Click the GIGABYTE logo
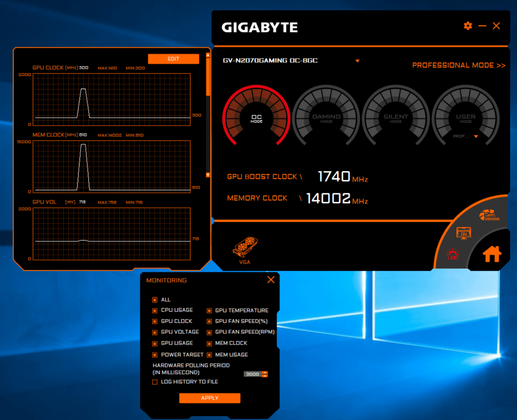 pyautogui.click(x=260, y=28)
